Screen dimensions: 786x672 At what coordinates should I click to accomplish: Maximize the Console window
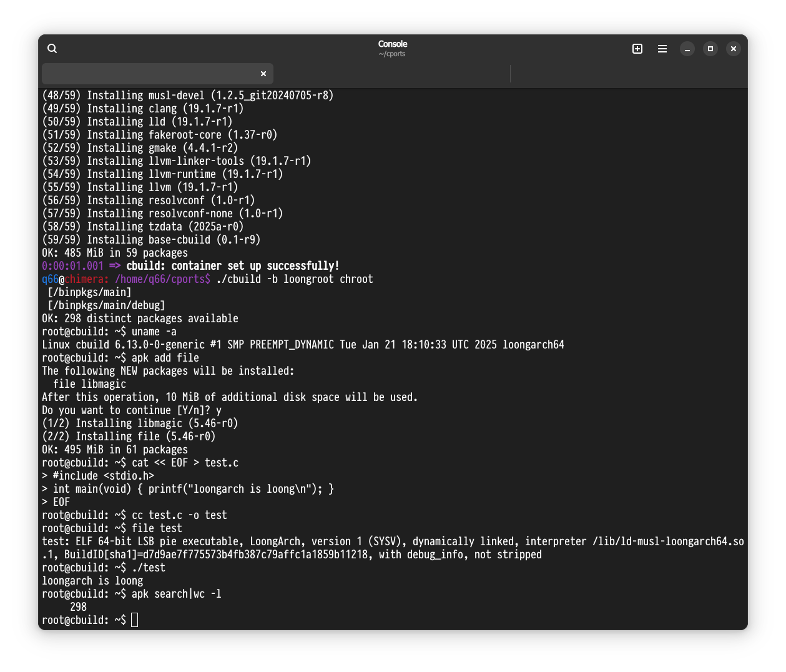(x=710, y=49)
